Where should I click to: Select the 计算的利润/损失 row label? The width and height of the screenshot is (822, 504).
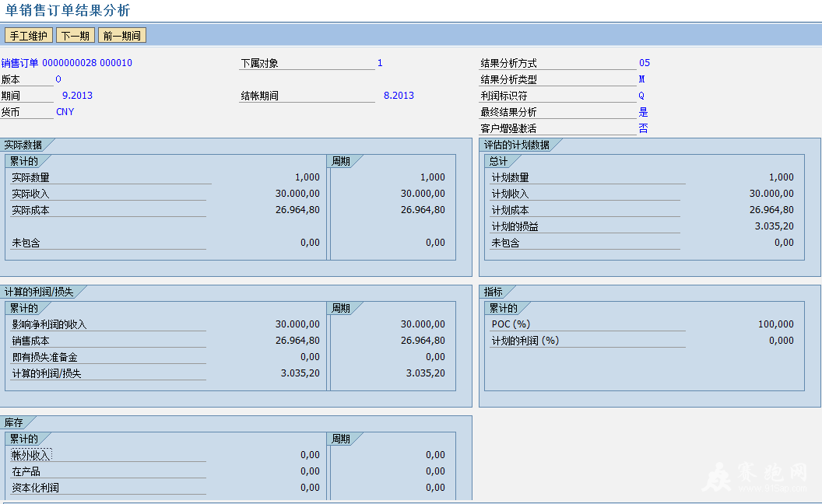(47, 373)
